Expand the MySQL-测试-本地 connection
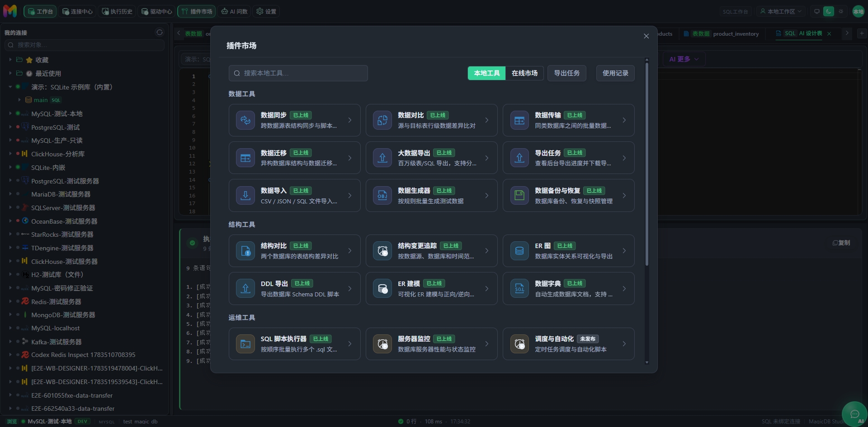Screen dimensions: 868x427 pos(10,113)
